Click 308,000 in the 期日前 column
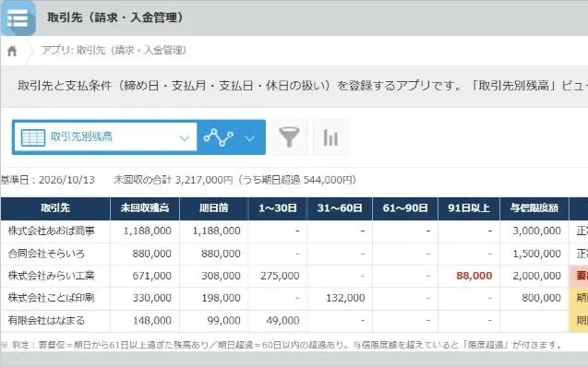Image resolution: width=588 pixels, height=367 pixels. (221, 276)
